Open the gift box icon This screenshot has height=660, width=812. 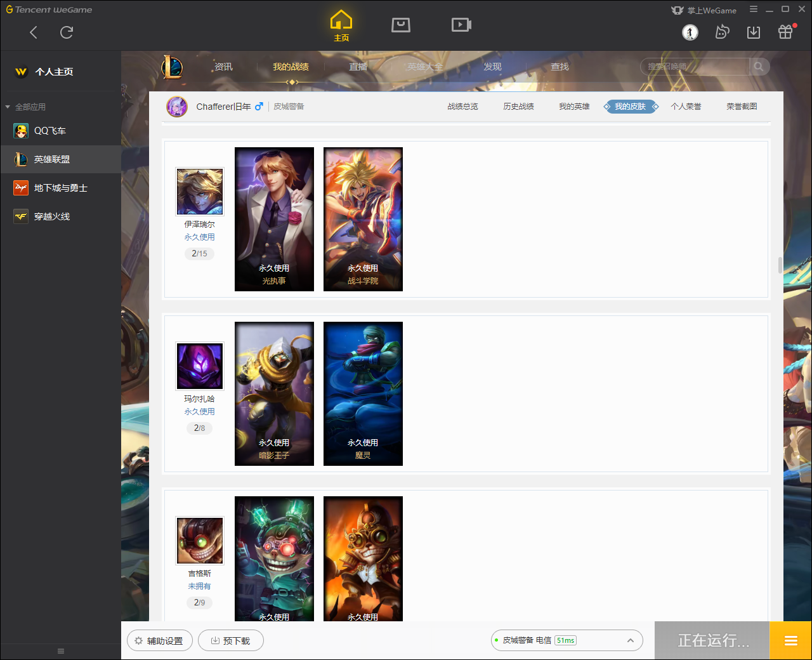[x=785, y=32]
